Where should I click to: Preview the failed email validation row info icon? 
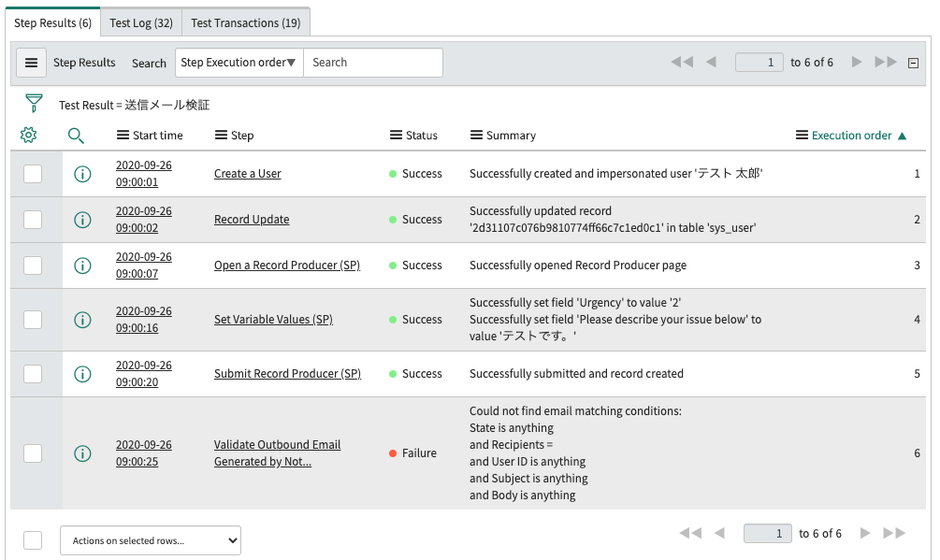coord(82,453)
